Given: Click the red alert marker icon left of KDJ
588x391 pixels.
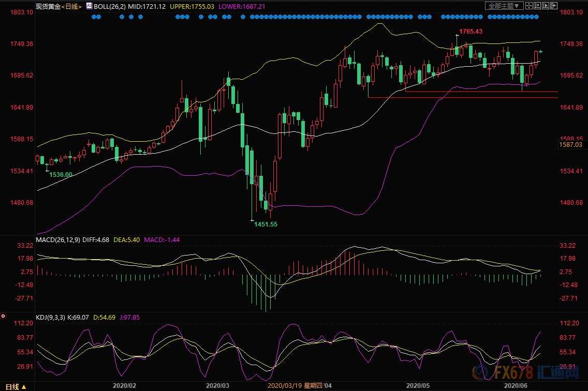Looking at the screenshot, I should 3,315.
